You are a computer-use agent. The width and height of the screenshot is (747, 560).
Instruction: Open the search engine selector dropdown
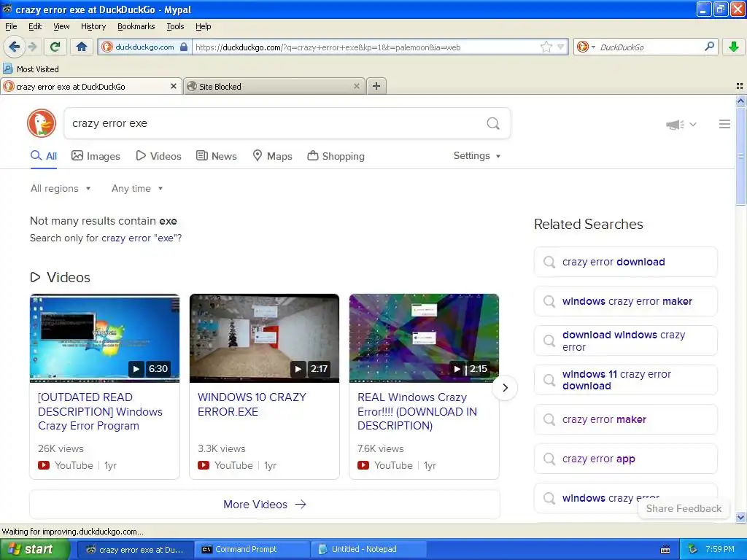[x=586, y=47]
